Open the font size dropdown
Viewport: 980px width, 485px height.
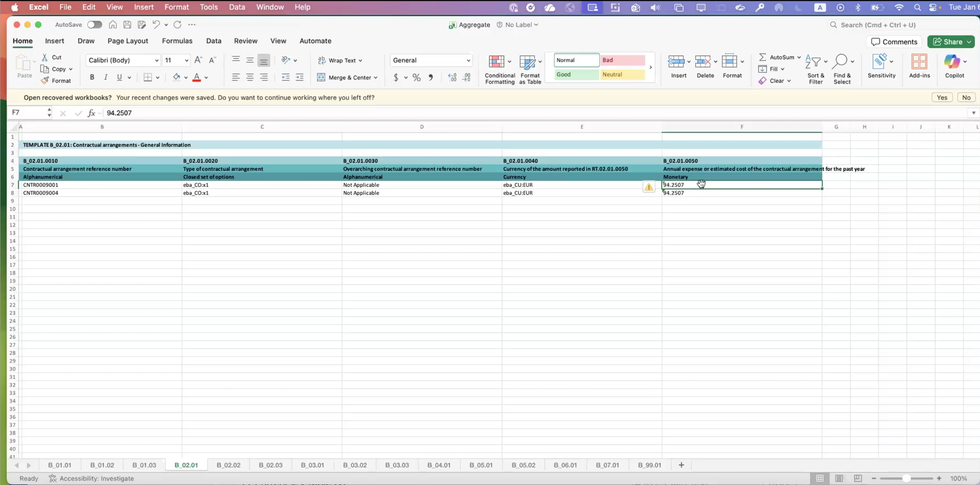[186, 60]
